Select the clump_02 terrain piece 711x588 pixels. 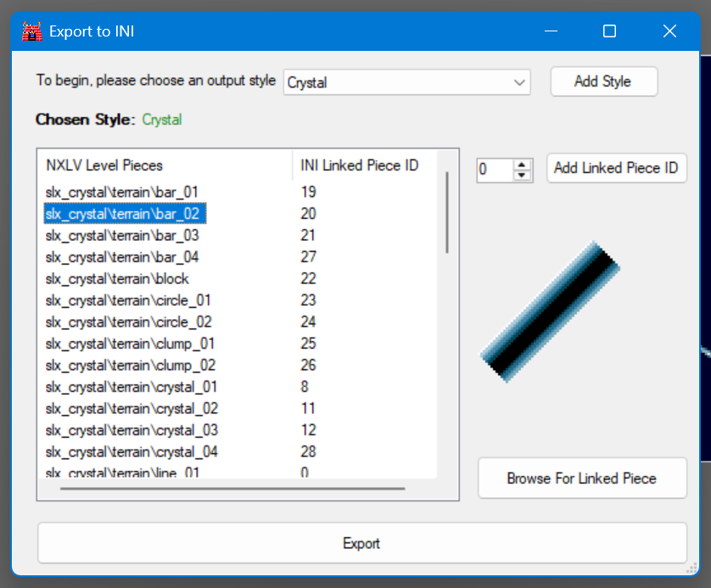[130, 365]
